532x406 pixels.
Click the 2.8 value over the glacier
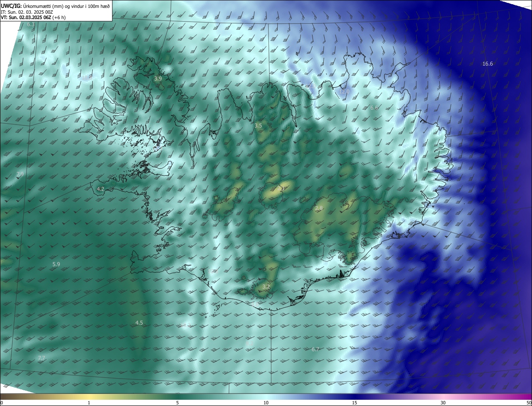(319, 208)
